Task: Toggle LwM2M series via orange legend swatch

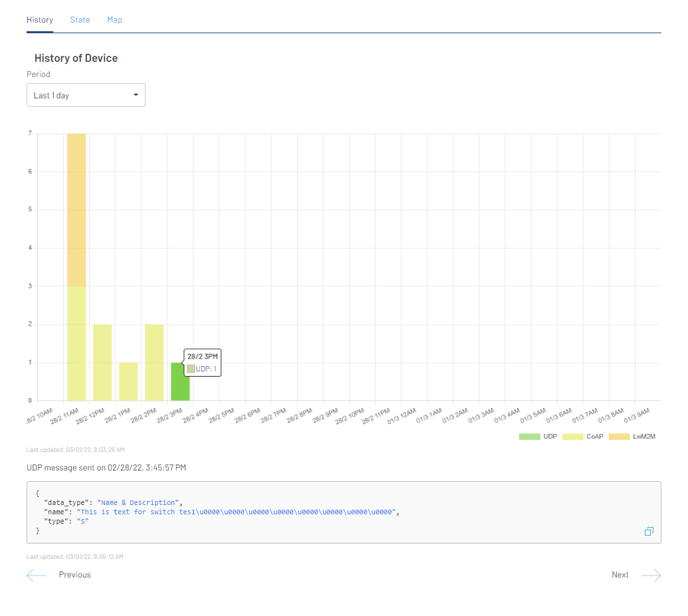Action: 619,437
